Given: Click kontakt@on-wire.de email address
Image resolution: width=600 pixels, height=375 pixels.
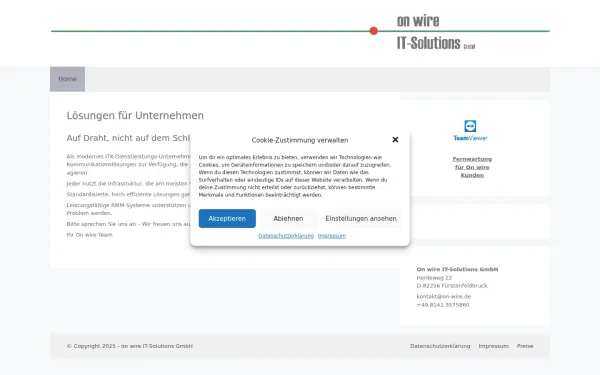Looking at the screenshot, I should (x=444, y=296).
